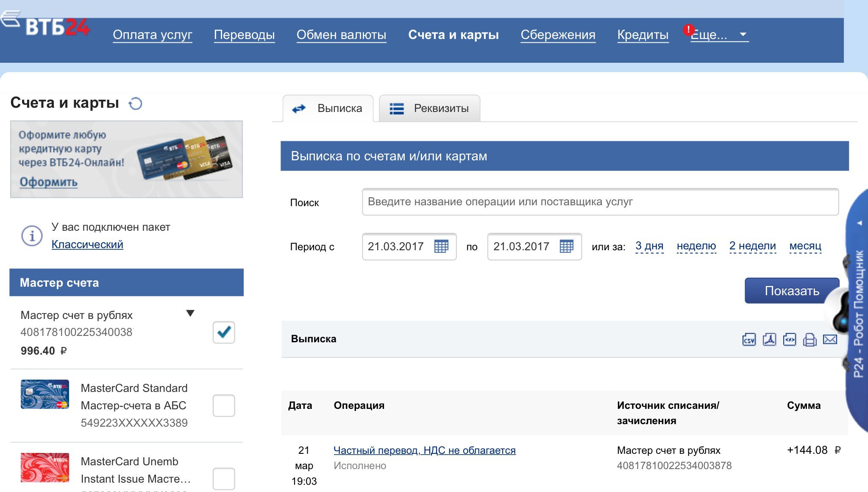Set the period to месяц
The height and width of the screenshot is (492, 868).
pos(805,246)
